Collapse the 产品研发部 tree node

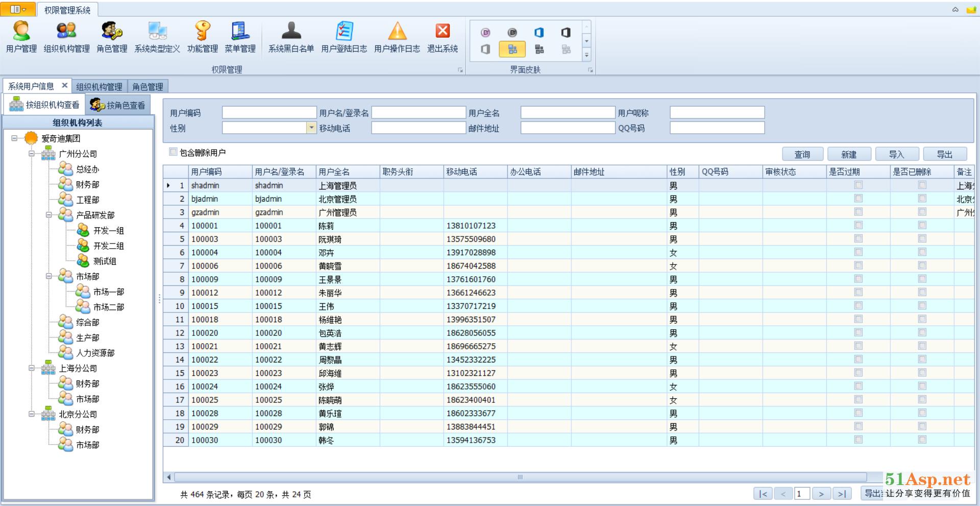(49, 215)
